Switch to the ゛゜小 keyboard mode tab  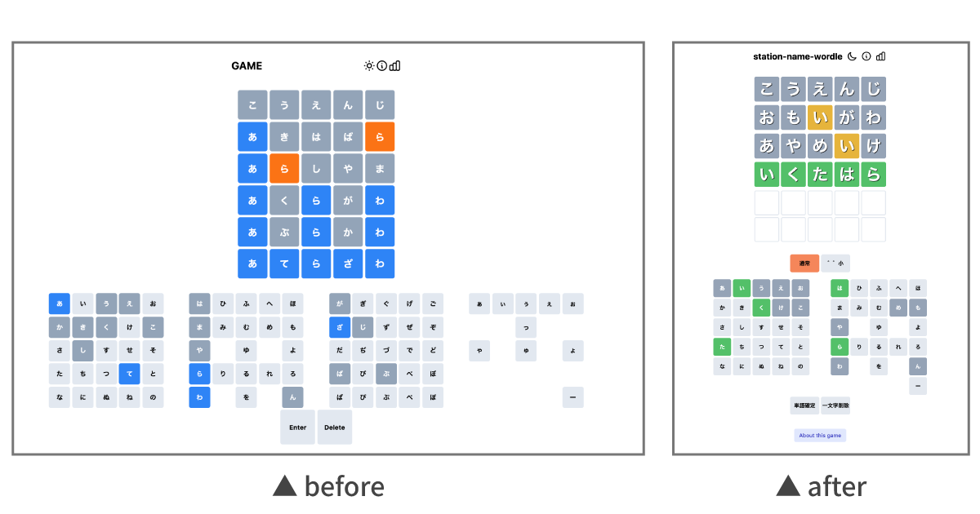pos(835,264)
